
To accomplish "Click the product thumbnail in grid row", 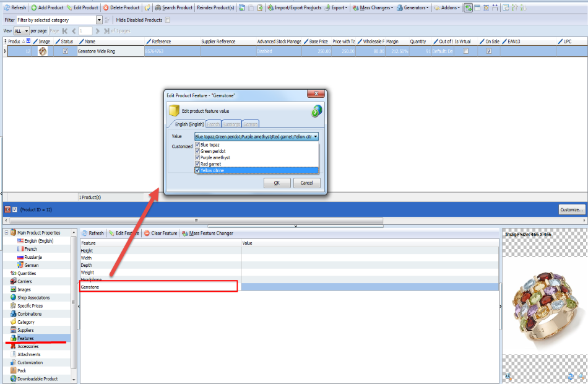I will pos(43,51).
